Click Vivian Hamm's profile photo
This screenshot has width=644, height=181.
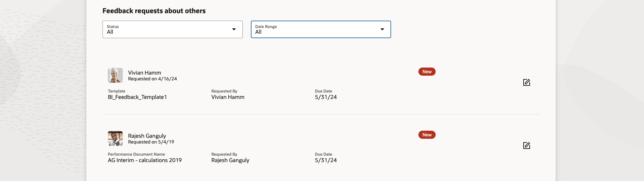(115, 75)
